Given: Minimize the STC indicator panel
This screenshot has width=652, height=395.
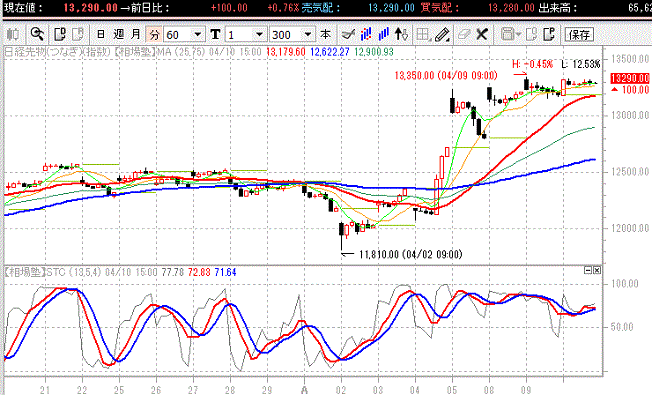Looking at the screenshot, I should 588,270.
